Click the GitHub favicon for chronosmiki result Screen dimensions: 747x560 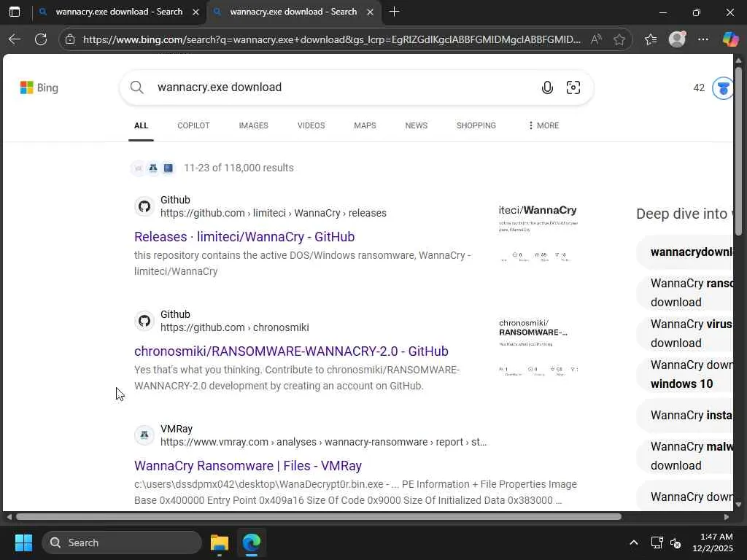pos(144,321)
